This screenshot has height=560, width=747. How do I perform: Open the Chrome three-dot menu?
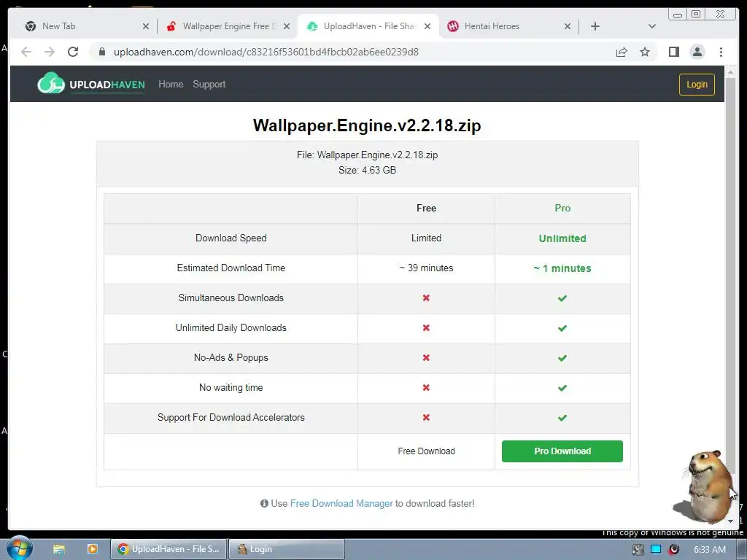(x=721, y=52)
